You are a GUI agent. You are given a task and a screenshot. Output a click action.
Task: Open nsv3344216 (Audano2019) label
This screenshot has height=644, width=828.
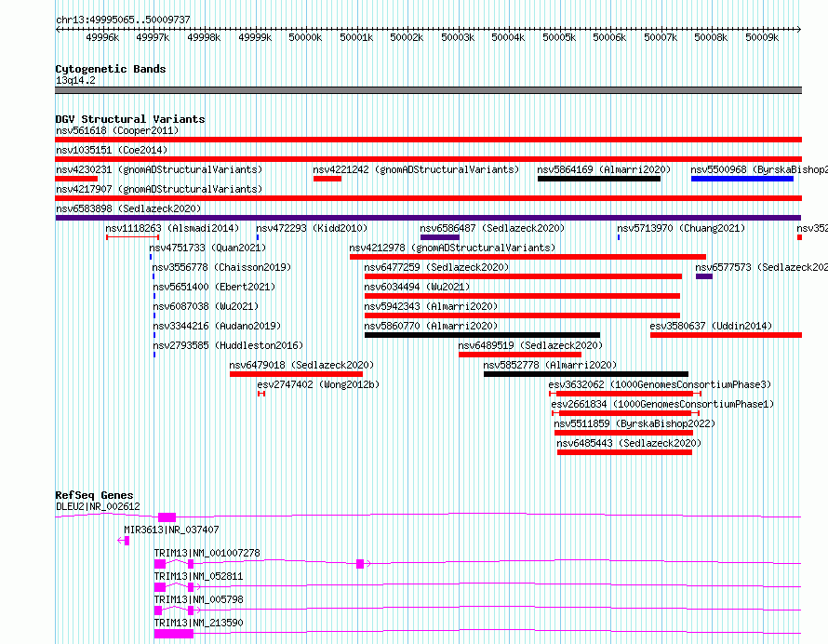(x=217, y=326)
